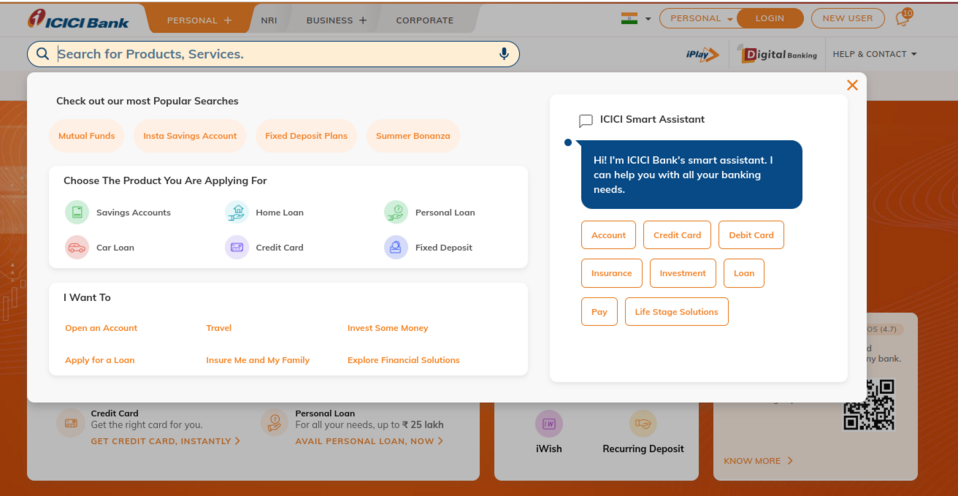Open Explore Financial Solutions link
This screenshot has width=958, height=496.
404,360
